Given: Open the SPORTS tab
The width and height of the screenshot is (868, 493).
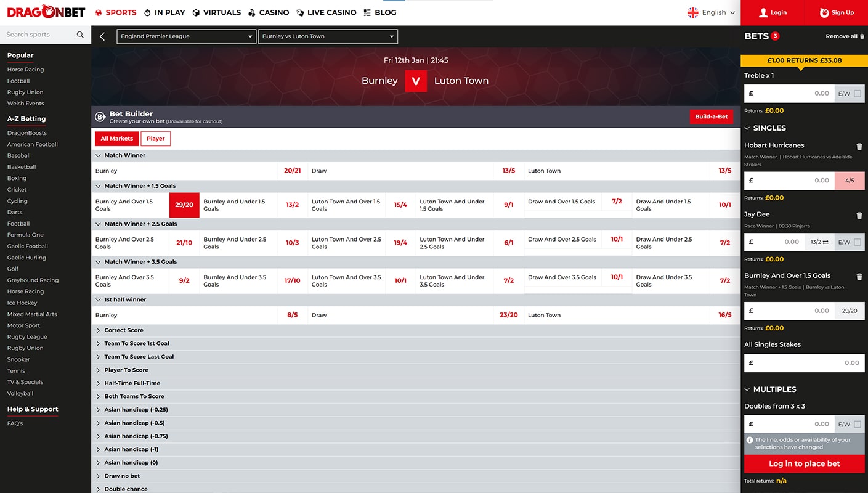Looking at the screenshot, I should 116,12.
